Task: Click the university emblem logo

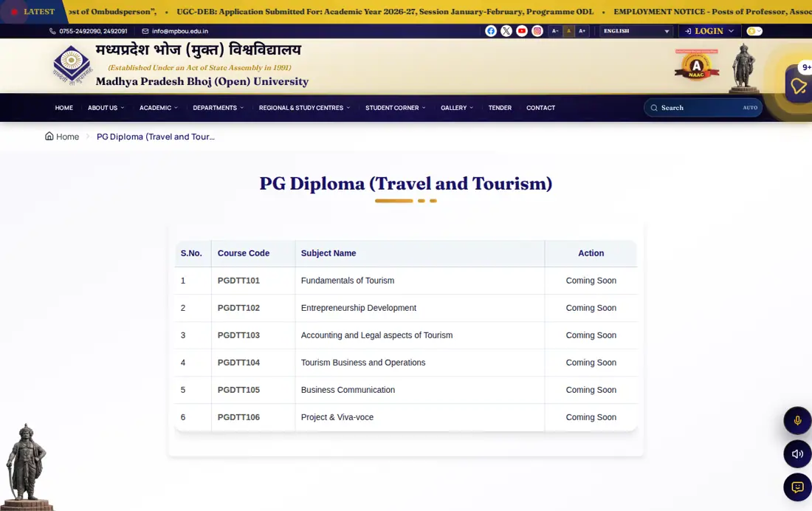Action: (72, 65)
